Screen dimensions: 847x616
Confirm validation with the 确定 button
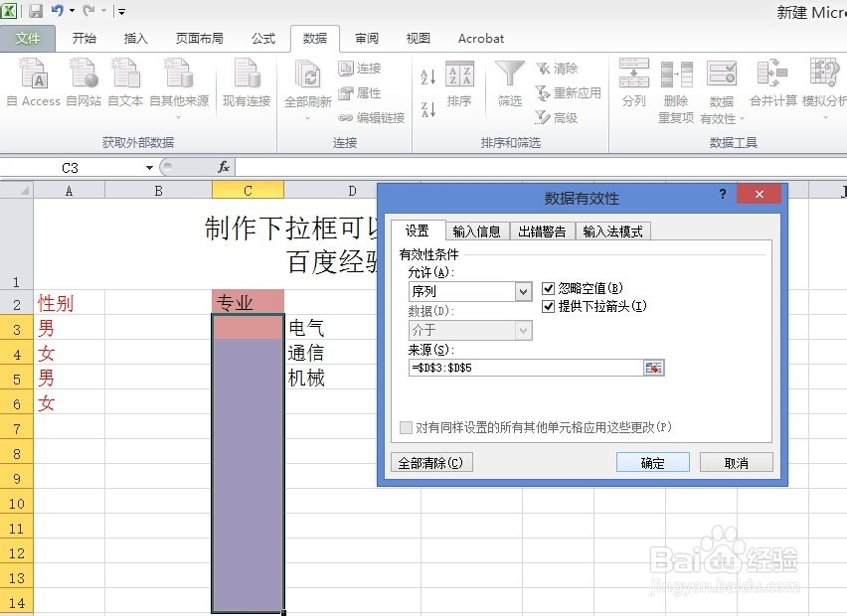pos(653,461)
